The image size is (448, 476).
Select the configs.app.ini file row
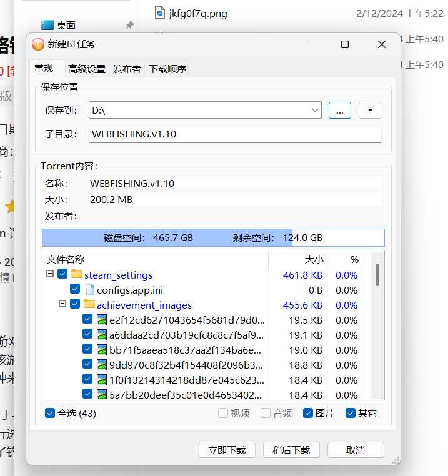130,290
